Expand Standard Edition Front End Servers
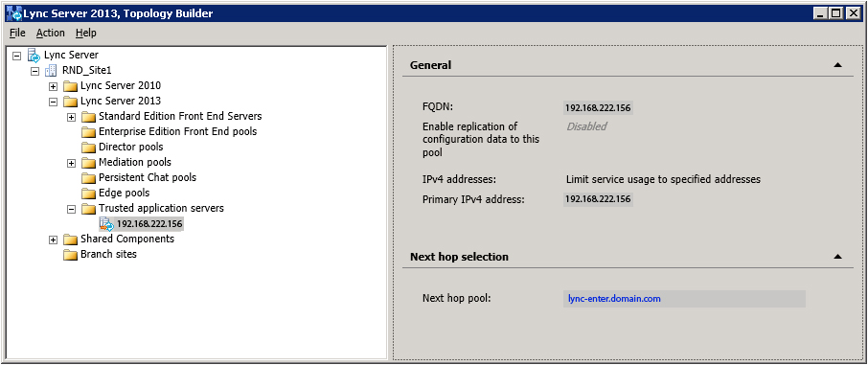The width and height of the screenshot is (868, 365). click(x=72, y=117)
